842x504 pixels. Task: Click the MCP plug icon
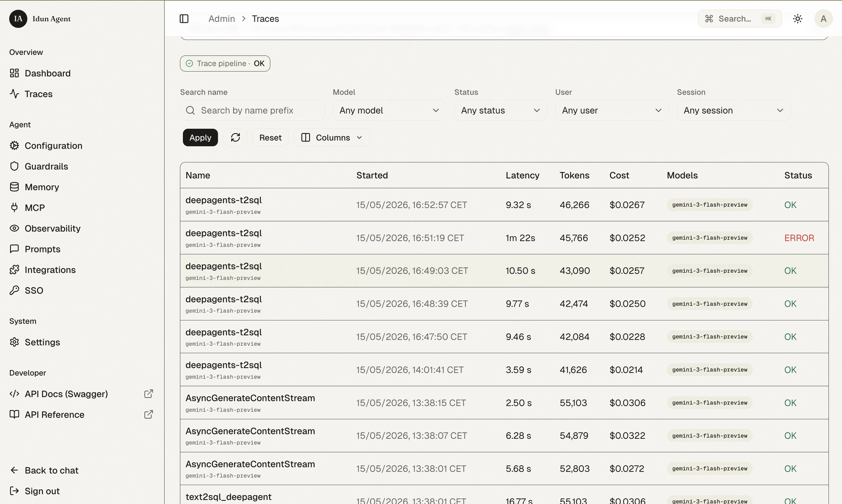click(14, 208)
